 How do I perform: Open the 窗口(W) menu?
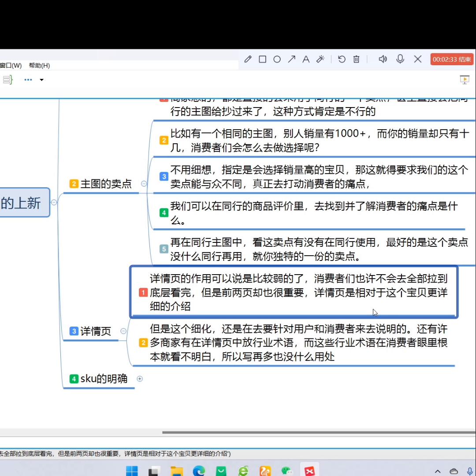point(10,65)
